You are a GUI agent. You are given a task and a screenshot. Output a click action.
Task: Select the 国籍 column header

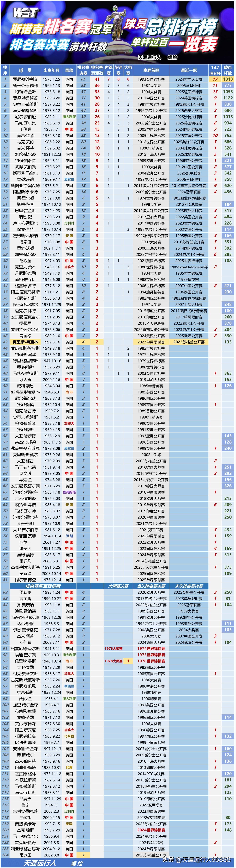coord(69,70)
